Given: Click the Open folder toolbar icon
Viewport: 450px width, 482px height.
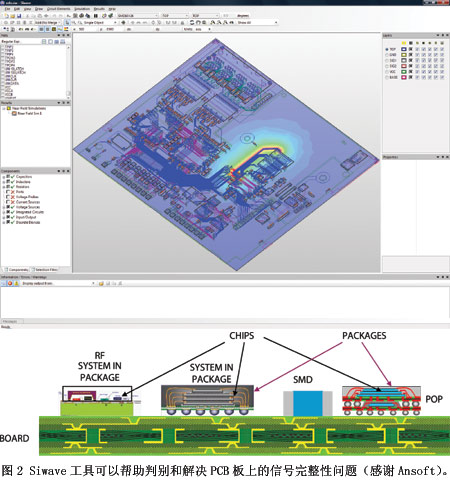Looking at the screenshot, I should click(x=13, y=16).
